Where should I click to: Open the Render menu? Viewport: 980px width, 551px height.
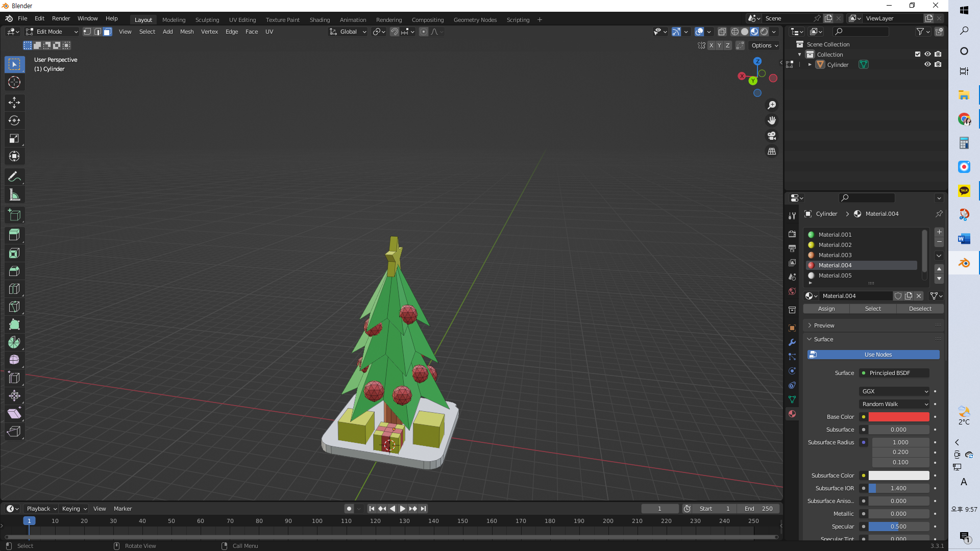point(61,18)
